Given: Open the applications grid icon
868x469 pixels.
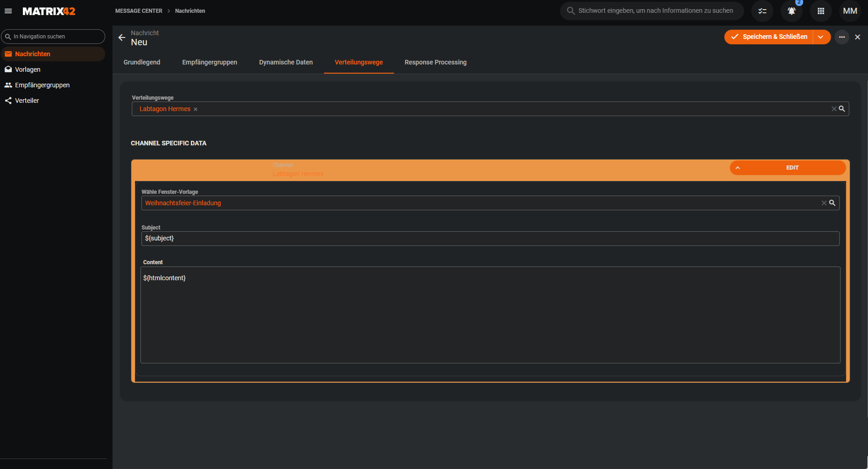Looking at the screenshot, I should tap(821, 11).
